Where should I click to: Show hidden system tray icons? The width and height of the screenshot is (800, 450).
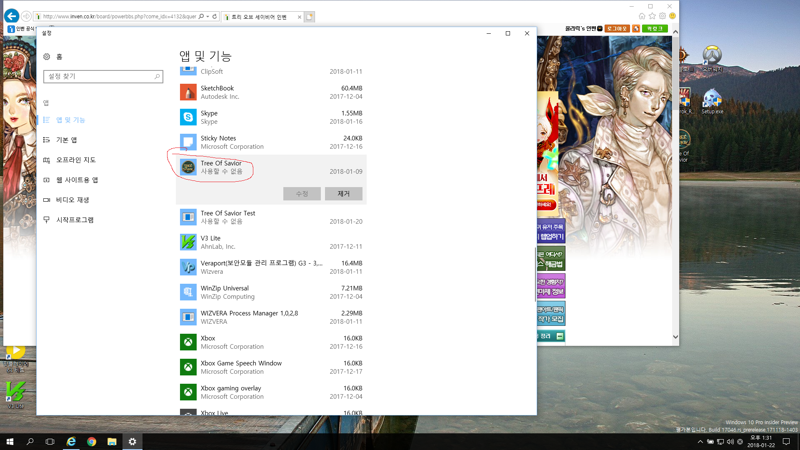[x=700, y=442]
